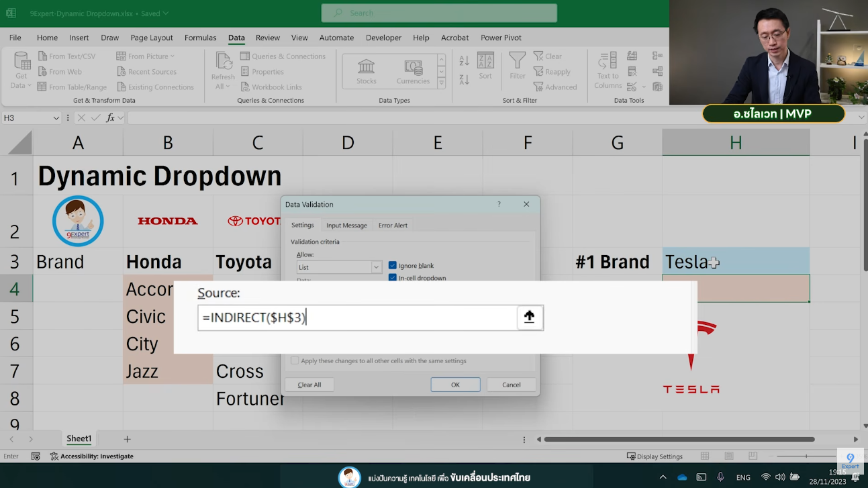Click the horizontal scrollbar
This screenshot has width=868, height=488.
click(x=679, y=440)
